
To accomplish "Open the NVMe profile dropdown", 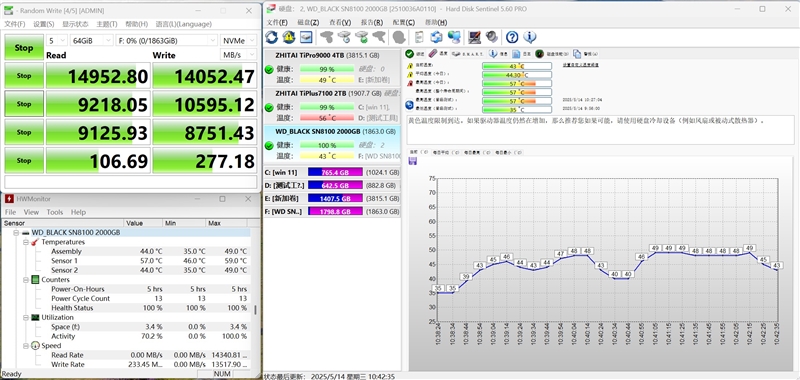I will point(238,40).
